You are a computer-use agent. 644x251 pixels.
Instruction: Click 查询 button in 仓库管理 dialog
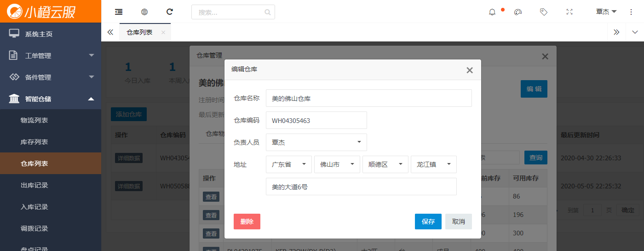(536, 158)
